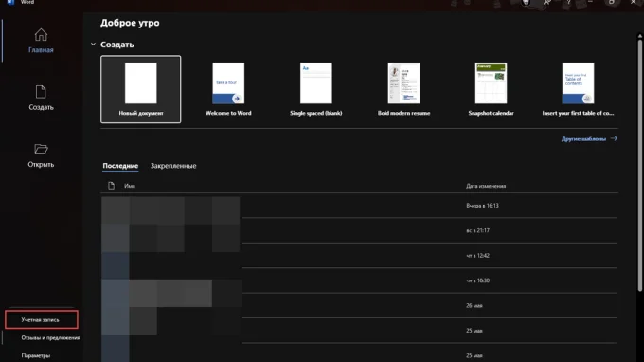Image resolution: width=644 pixels, height=362 pixels.
Task: Open the Welcome to Word template
Action: 228,89
